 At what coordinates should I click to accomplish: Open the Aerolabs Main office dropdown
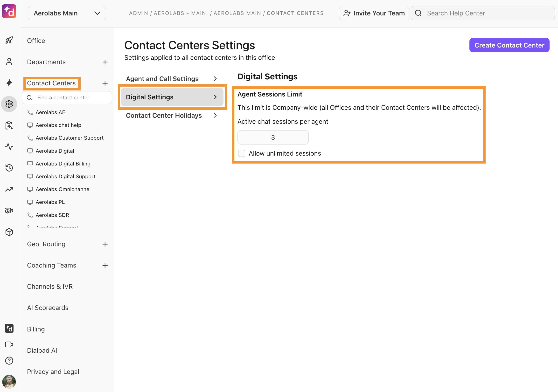[x=67, y=13]
